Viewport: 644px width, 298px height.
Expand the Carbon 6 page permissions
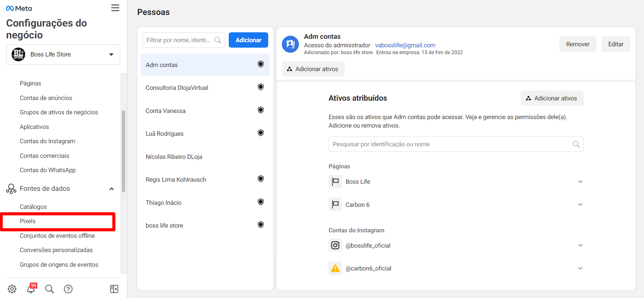[x=580, y=204]
